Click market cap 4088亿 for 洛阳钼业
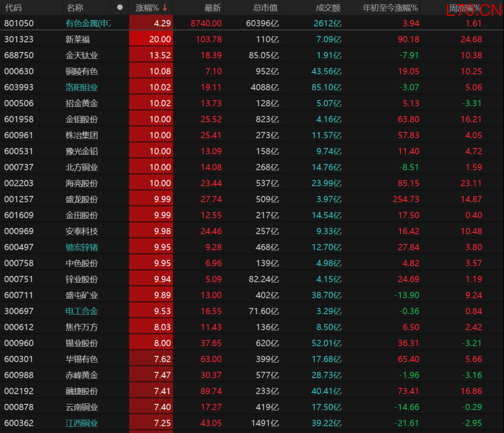This screenshot has height=433, width=504. click(264, 87)
